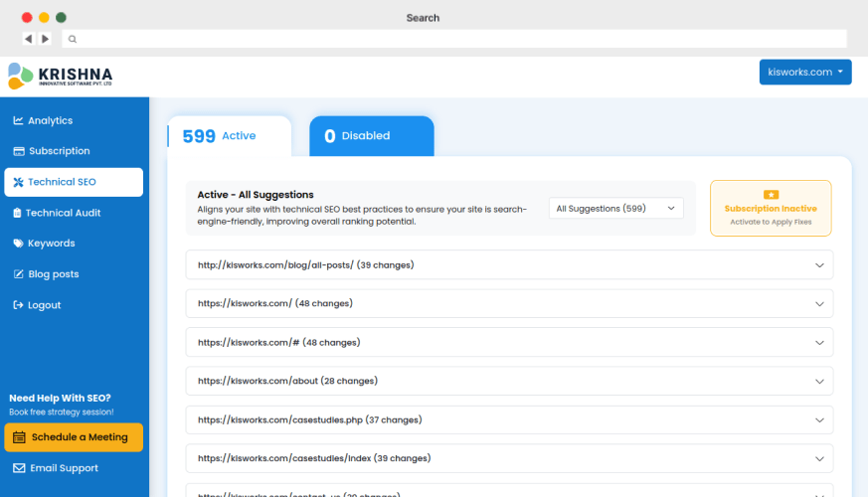
Task: Click the Email Support envelope icon
Action: click(19, 468)
